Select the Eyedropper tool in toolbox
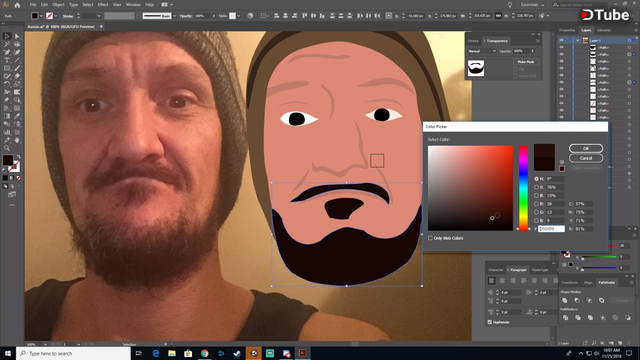This screenshot has height=360, width=640. (x=17, y=116)
